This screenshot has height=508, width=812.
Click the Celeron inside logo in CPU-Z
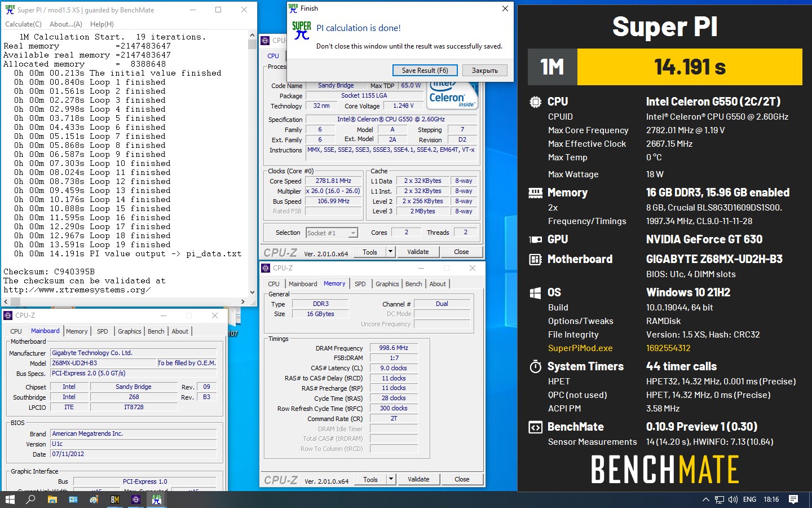coord(453,96)
